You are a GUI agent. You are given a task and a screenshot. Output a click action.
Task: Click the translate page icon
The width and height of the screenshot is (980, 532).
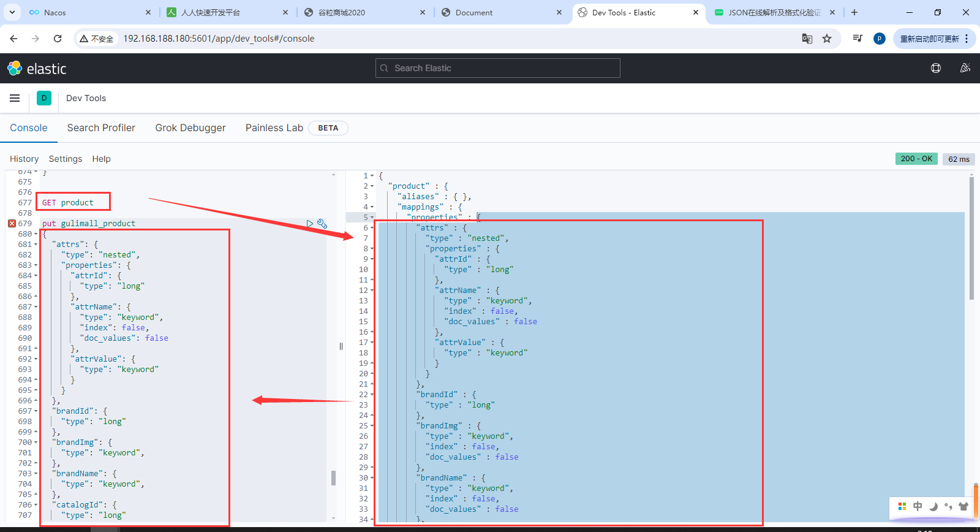[807, 39]
